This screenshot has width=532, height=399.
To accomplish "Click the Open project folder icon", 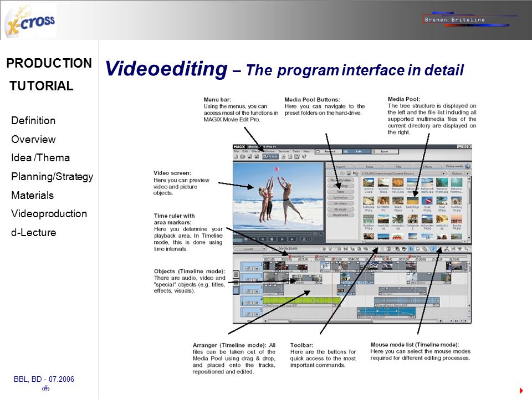I will pyautogui.click(x=243, y=157).
